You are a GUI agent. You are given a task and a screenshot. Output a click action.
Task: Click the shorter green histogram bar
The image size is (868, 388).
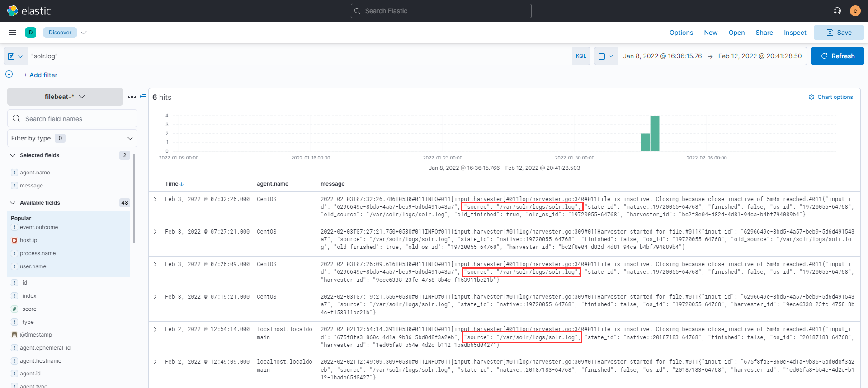(x=646, y=142)
